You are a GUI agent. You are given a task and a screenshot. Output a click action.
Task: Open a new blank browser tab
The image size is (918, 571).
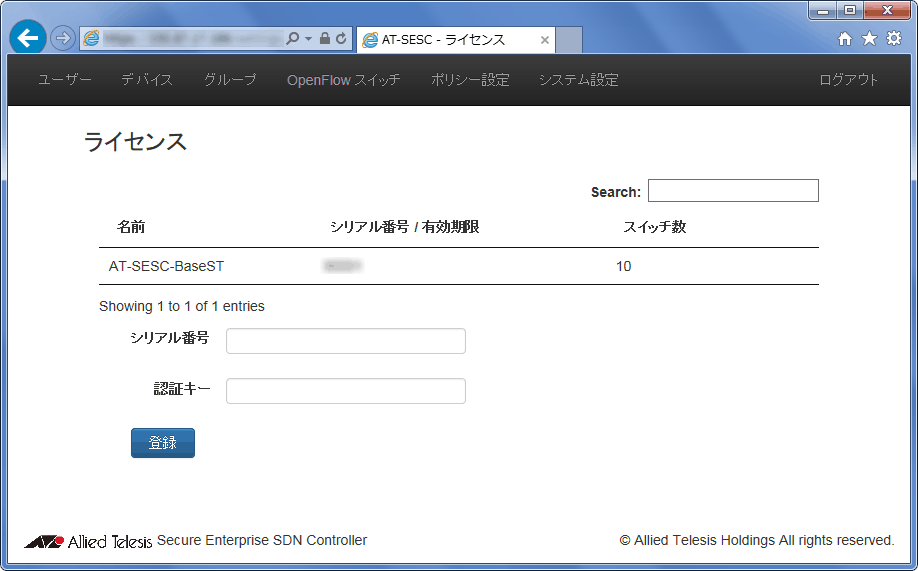pyautogui.click(x=569, y=40)
